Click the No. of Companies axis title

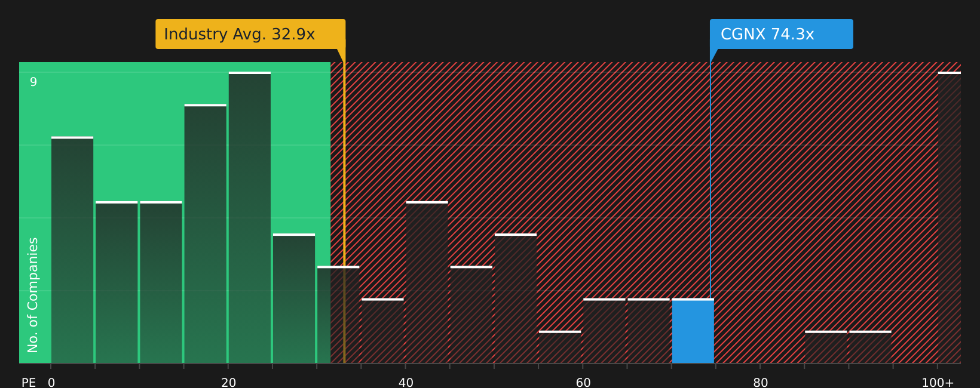[33, 295]
